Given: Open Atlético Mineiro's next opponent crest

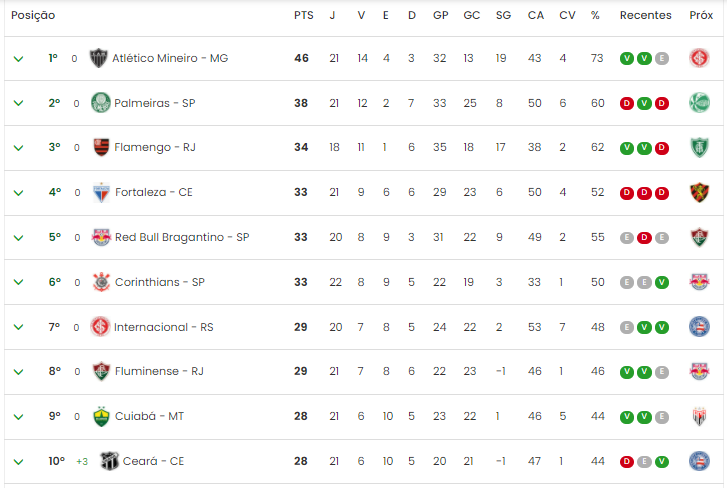Looking at the screenshot, I should [699, 58].
